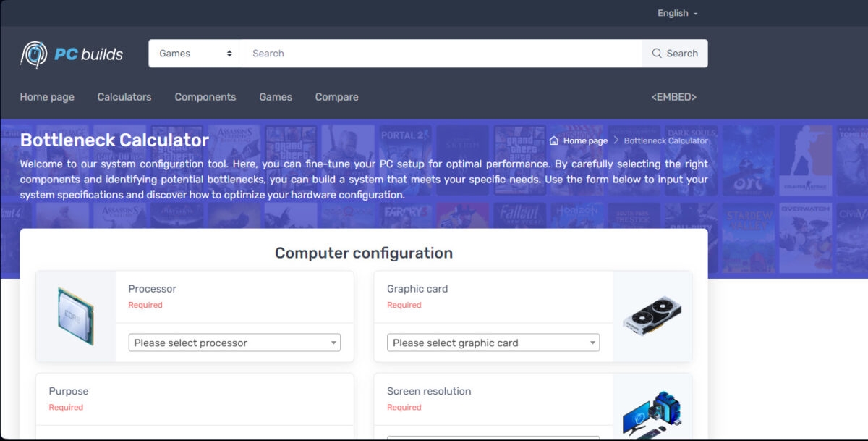The image size is (868, 441).
Task: Click the <EMBED> link
Action: 673,97
